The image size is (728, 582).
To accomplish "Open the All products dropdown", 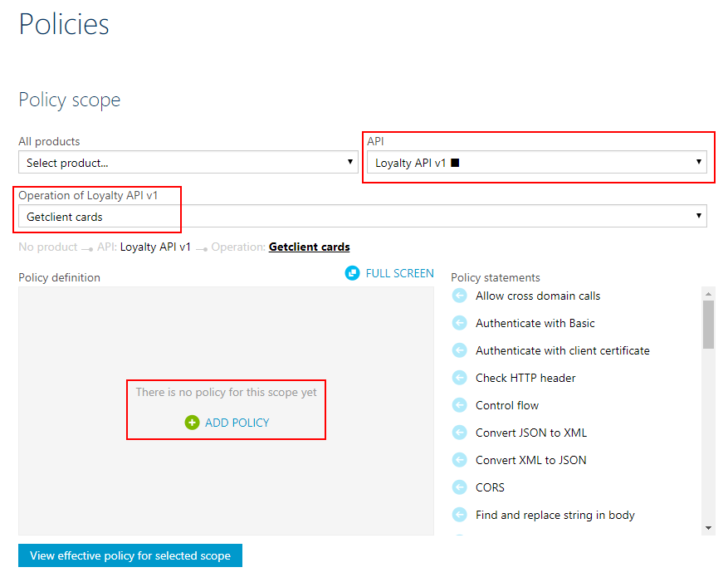I will pos(188,163).
